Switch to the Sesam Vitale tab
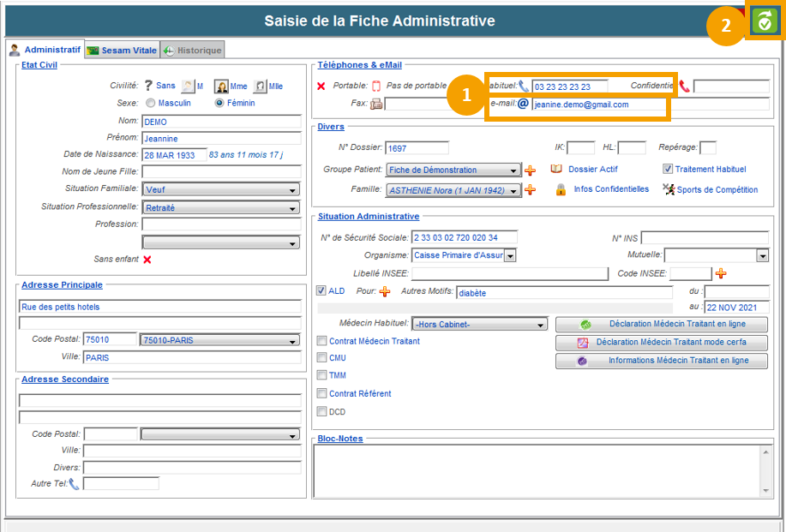This screenshot has height=532, width=786. [x=121, y=50]
